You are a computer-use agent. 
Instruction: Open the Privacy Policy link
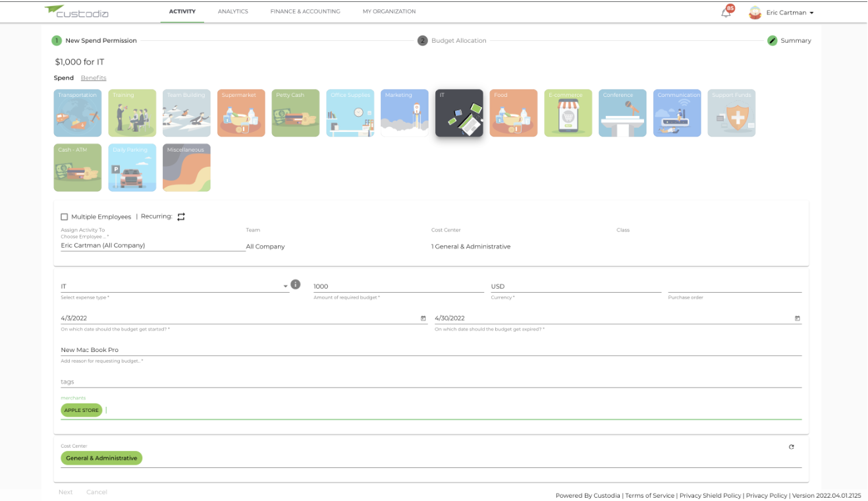[x=767, y=495]
